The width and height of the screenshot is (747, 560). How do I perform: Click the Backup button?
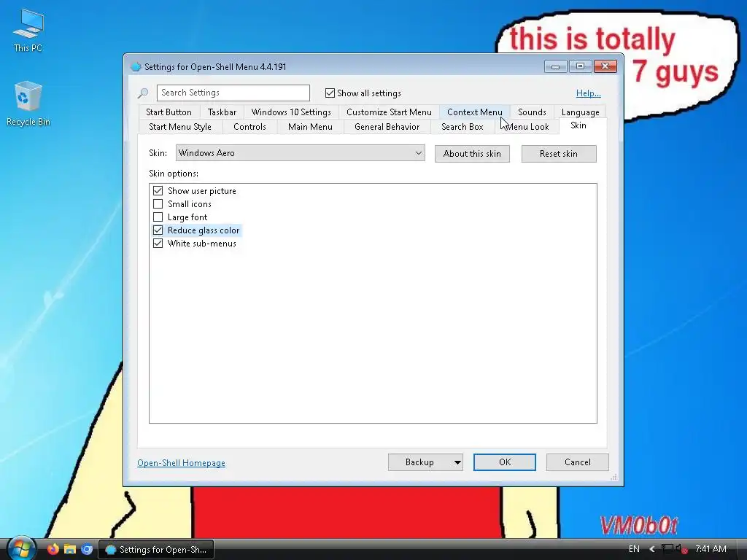click(x=419, y=462)
